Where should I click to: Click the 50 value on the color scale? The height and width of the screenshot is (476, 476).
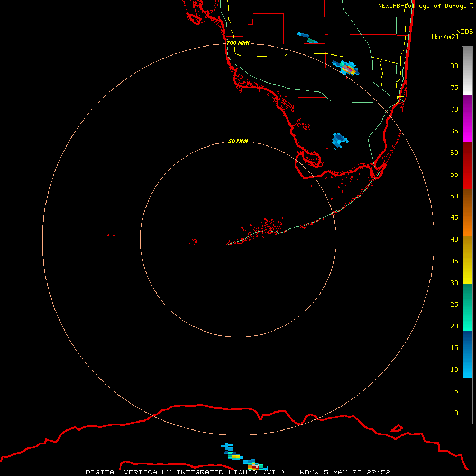454,196
